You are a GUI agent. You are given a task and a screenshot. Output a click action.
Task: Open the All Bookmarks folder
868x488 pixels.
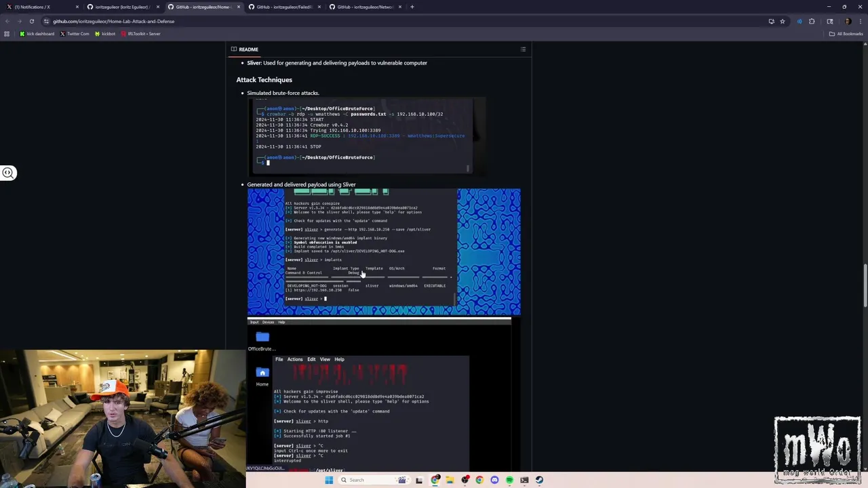pyautogui.click(x=846, y=33)
